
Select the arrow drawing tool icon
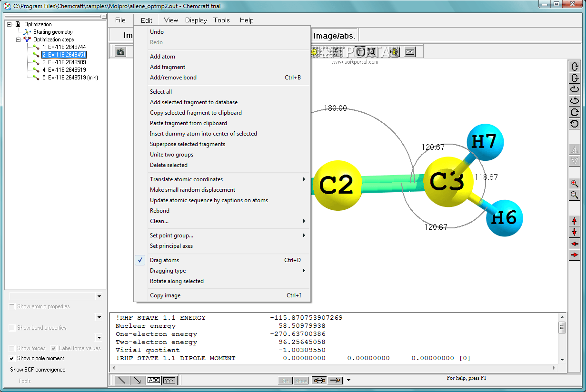click(138, 380)
